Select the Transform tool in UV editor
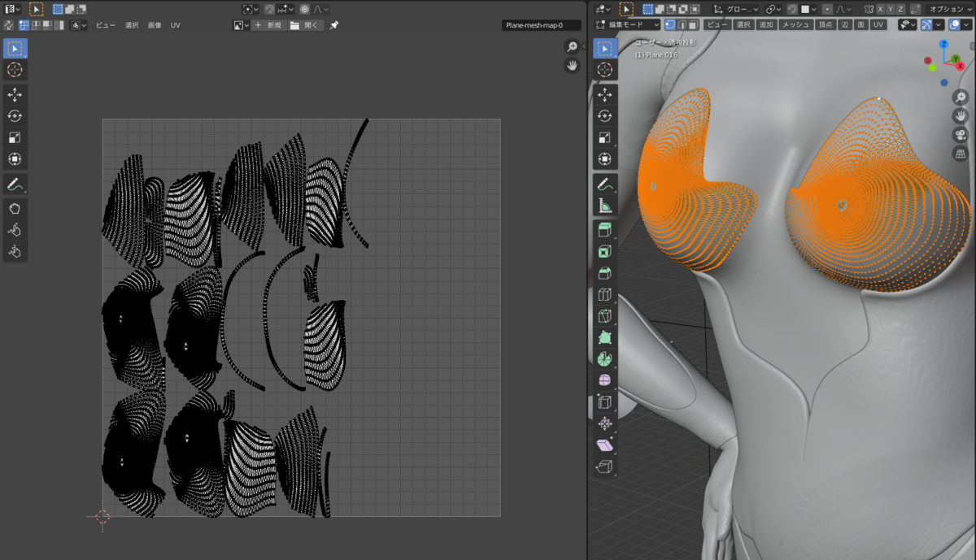 pyautogui.click(x=15, y=158)
